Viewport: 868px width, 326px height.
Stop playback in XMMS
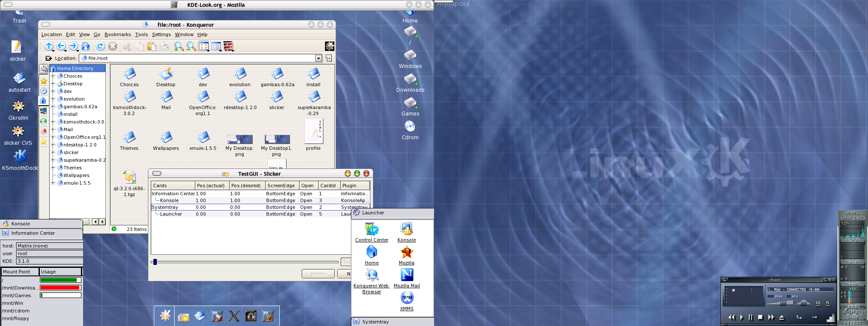[760, 317]
